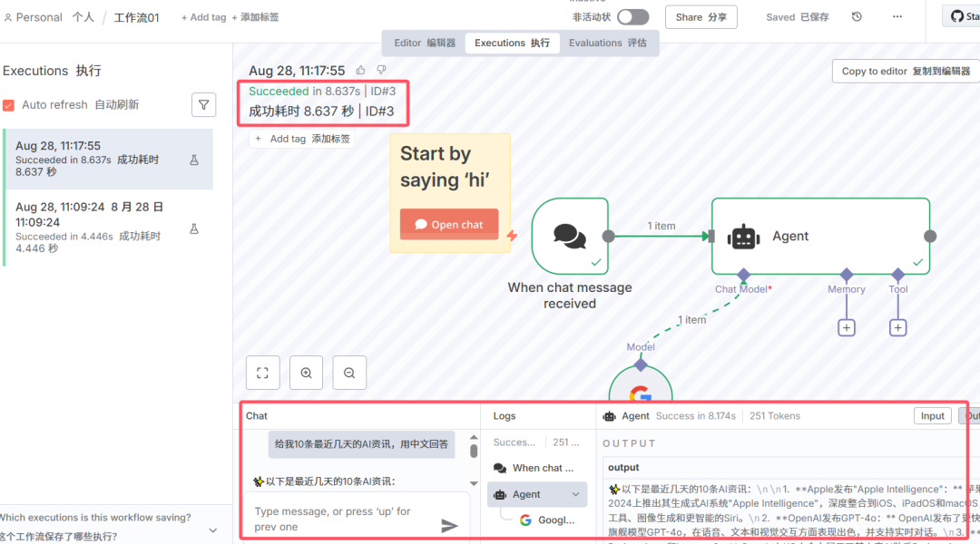Click the Chat Model diamond connector
Viewport: 980px width, 544px height.
[743, 275]
